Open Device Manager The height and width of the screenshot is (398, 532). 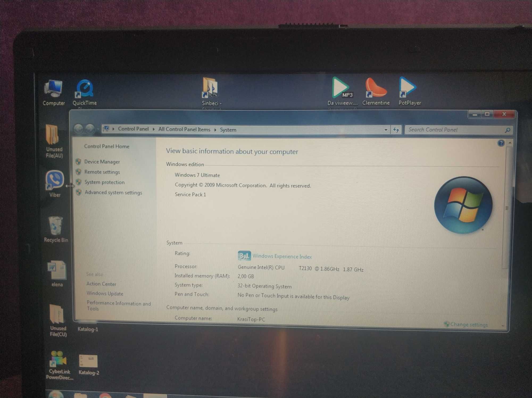[102, 162]
